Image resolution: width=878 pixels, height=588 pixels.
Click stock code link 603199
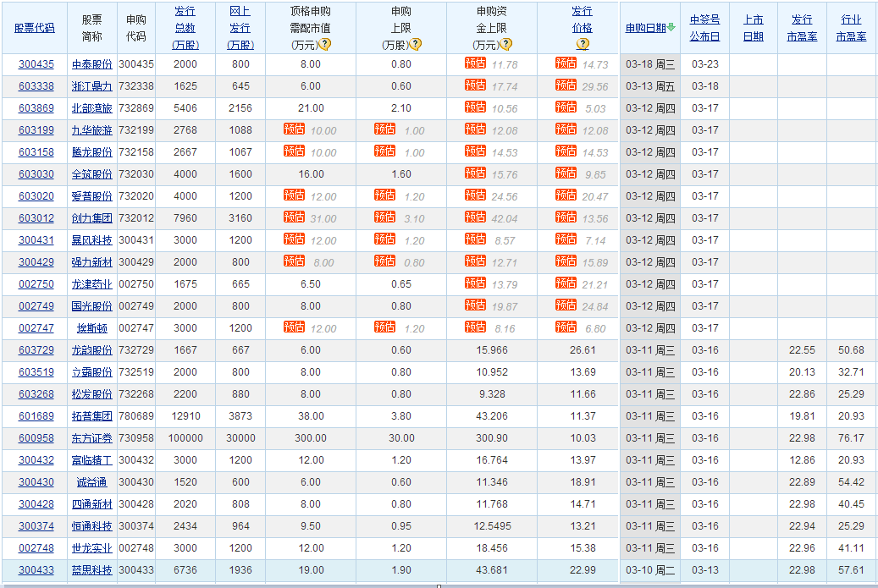point(36,130)
